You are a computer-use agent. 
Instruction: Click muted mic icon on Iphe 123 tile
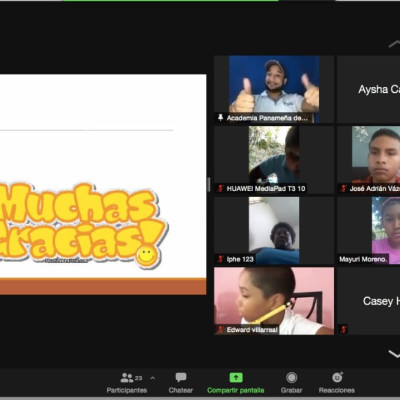click(220, 259)
